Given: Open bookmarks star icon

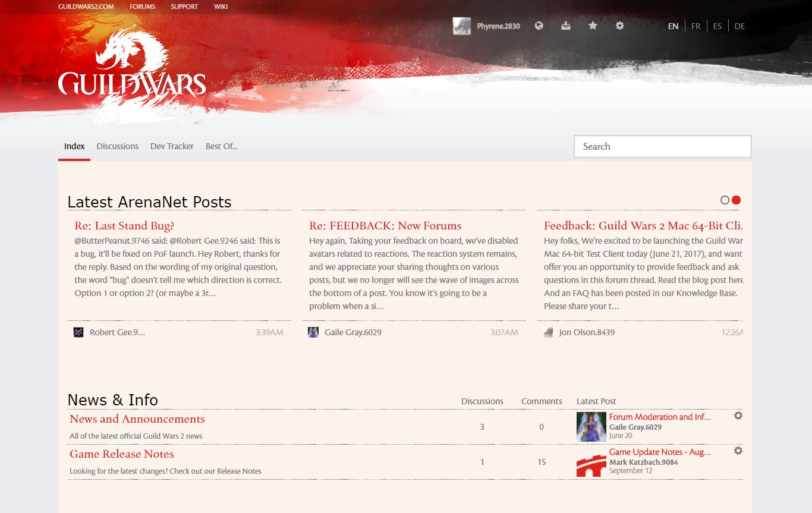Looking at the screenshot, I should click(x=593, y=26).
